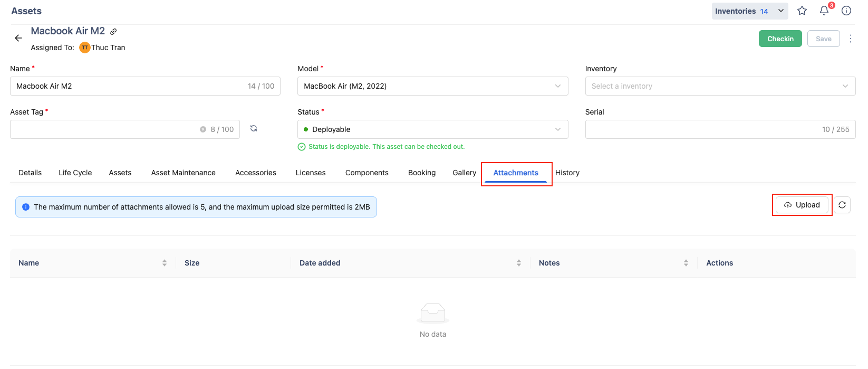The height and width of the screenshot is (369, 868).
Task: Open the Asset Maintenance tab
Action: (x=184, y=173)
